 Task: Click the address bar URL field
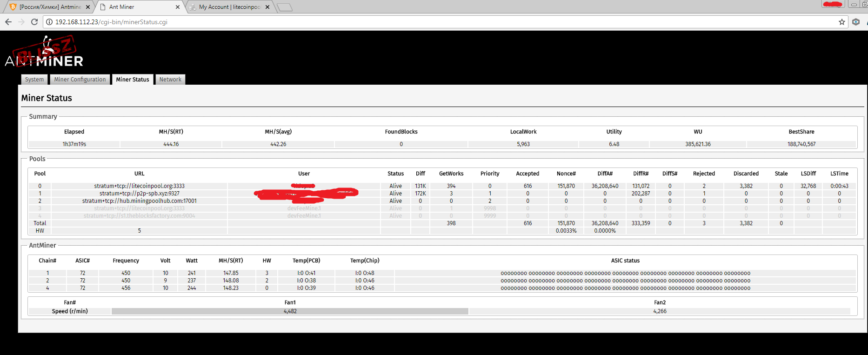coord(442,22)
